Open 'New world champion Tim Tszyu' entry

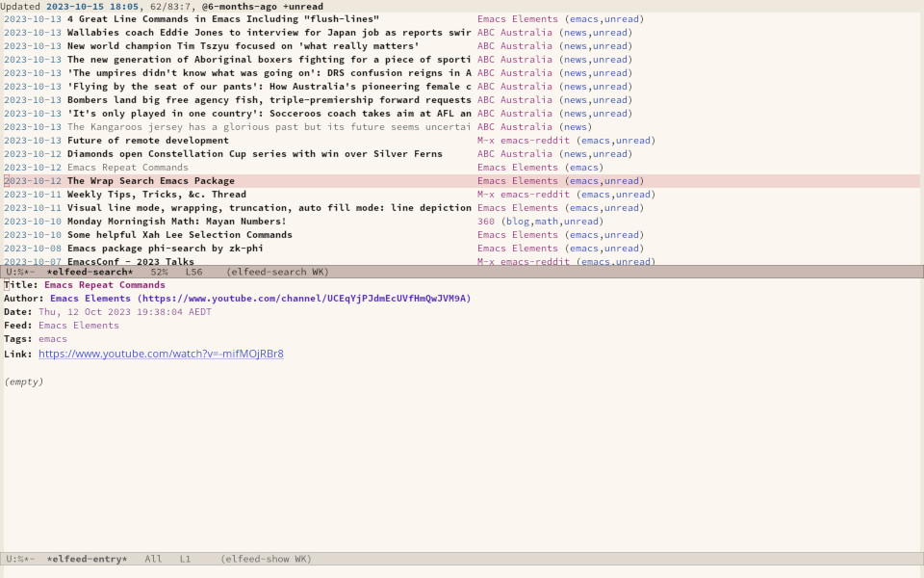click(x=243, y=46)
